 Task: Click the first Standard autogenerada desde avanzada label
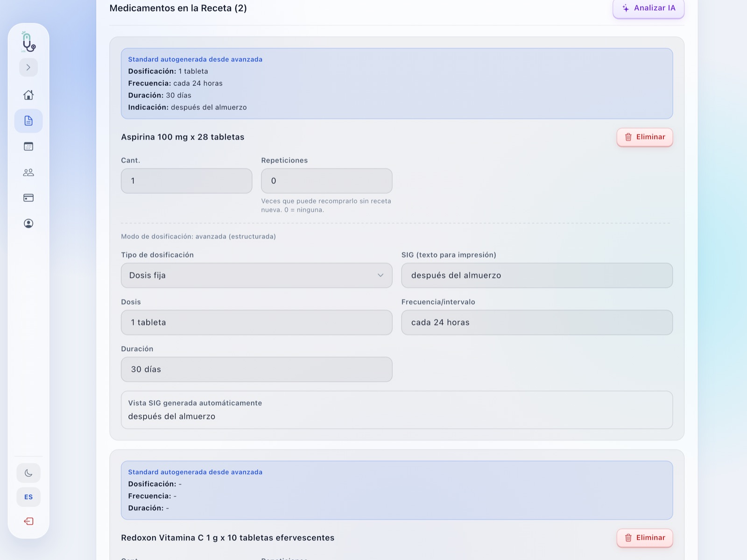coord(195,59)
